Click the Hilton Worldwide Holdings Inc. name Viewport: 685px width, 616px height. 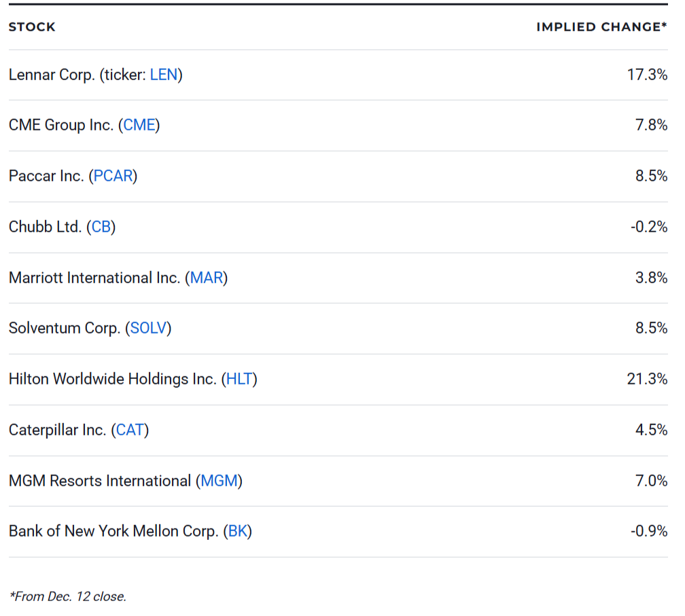coord(113,380)
